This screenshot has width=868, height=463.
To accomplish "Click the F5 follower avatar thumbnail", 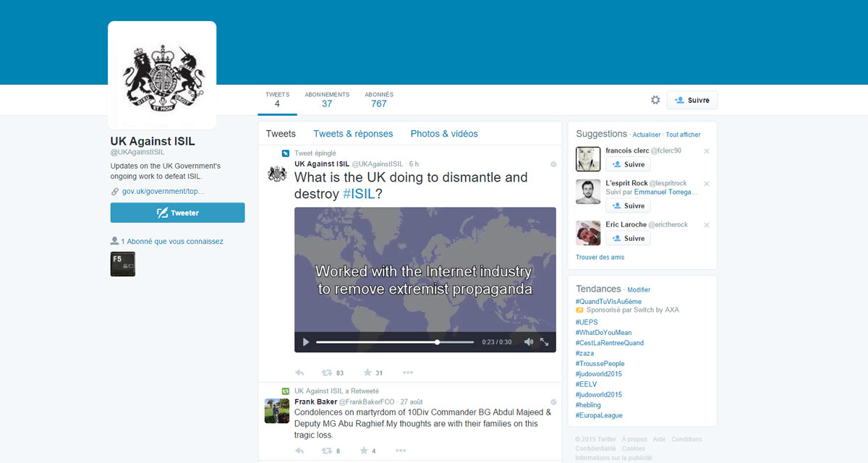I will click(x=123, y=264).
